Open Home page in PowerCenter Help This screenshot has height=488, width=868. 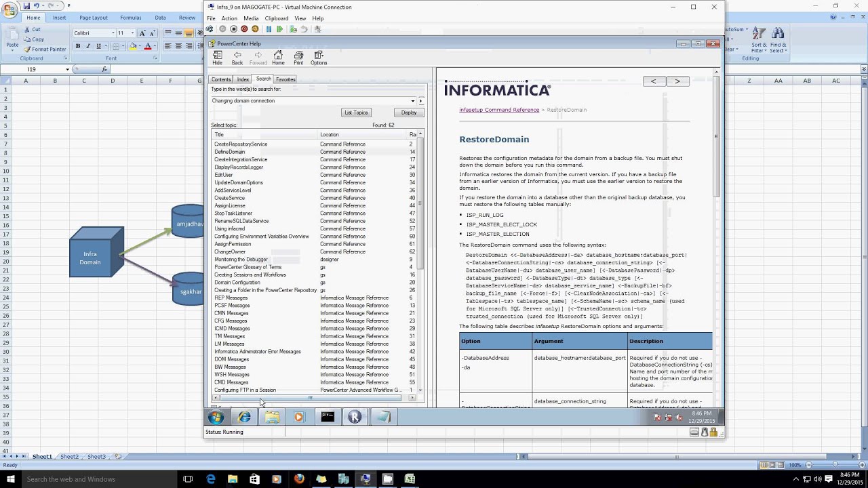[x=278, y=58]
